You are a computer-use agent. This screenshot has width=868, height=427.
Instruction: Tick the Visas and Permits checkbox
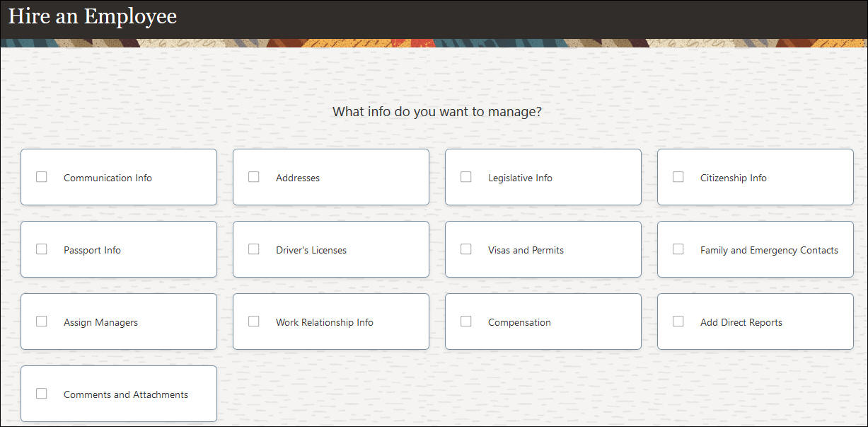click(x=466, y=249)
